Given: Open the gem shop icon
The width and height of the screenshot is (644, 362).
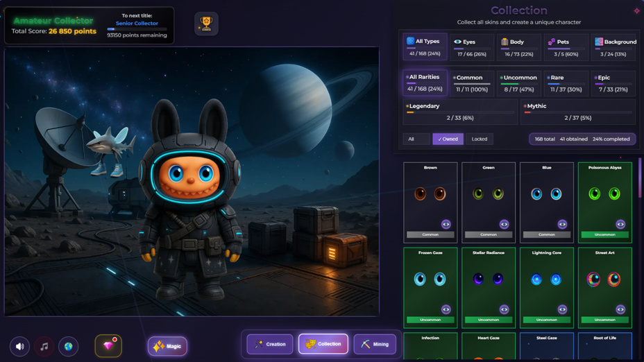Looking at the screenshot, I should (108, 345).
